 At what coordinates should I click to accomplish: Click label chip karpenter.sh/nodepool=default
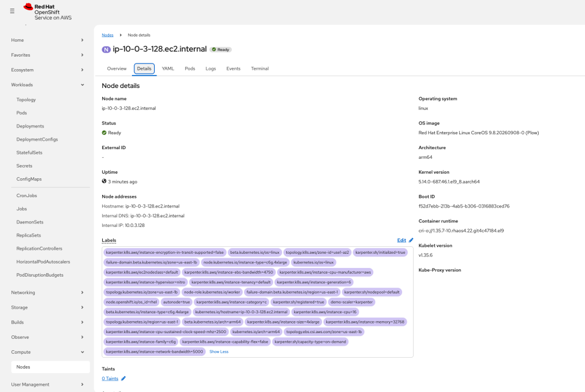click(371, 292)
